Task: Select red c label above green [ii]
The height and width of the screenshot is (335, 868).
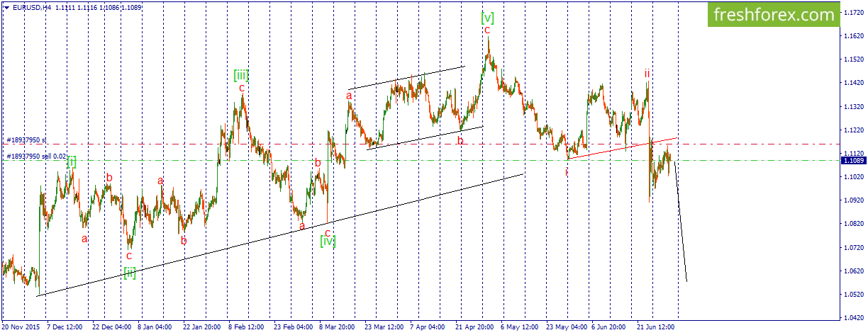Action: click(129, 256)
